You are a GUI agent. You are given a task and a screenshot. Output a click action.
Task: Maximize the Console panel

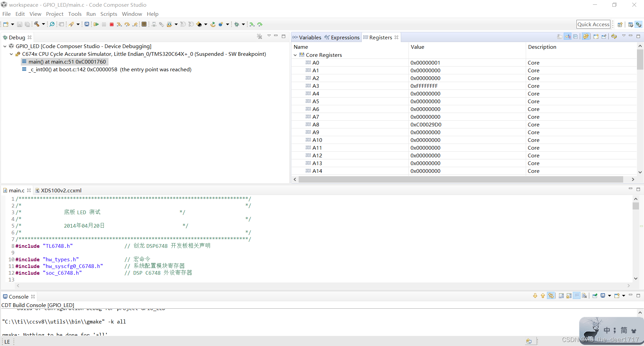pos(638,295)
